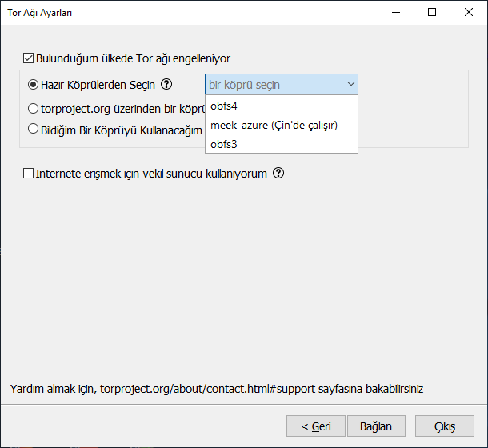Click help icon beside Hazır Köprülerden Seçin
The width and height of the screenshot is (488, 448).
point(166,84)
